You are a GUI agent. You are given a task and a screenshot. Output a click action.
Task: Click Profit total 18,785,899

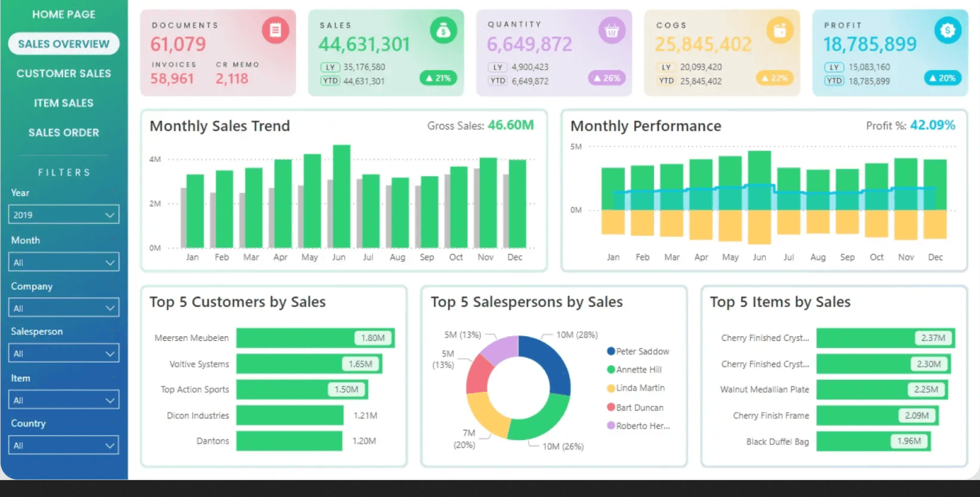point(870,44)
